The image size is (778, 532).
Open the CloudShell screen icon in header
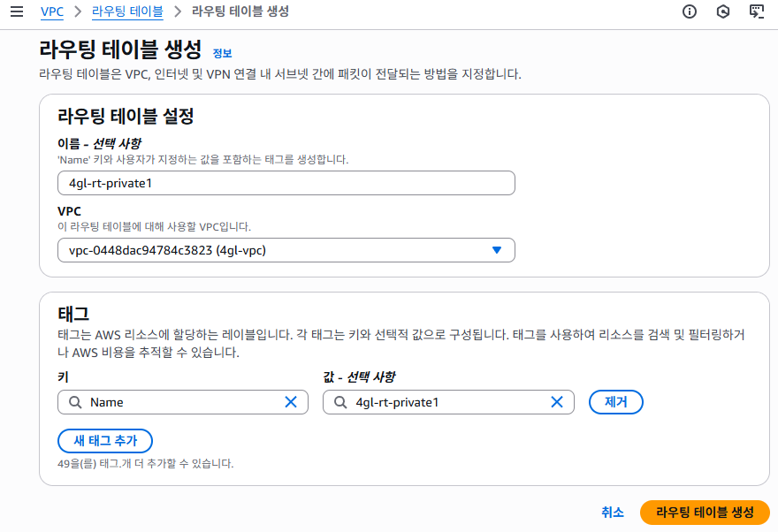(757, 11)
